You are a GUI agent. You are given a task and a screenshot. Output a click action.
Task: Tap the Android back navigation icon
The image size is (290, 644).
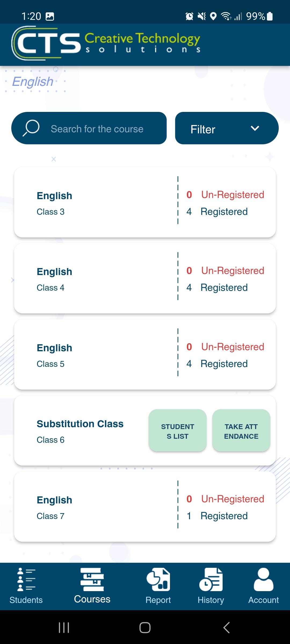(226, 628)
